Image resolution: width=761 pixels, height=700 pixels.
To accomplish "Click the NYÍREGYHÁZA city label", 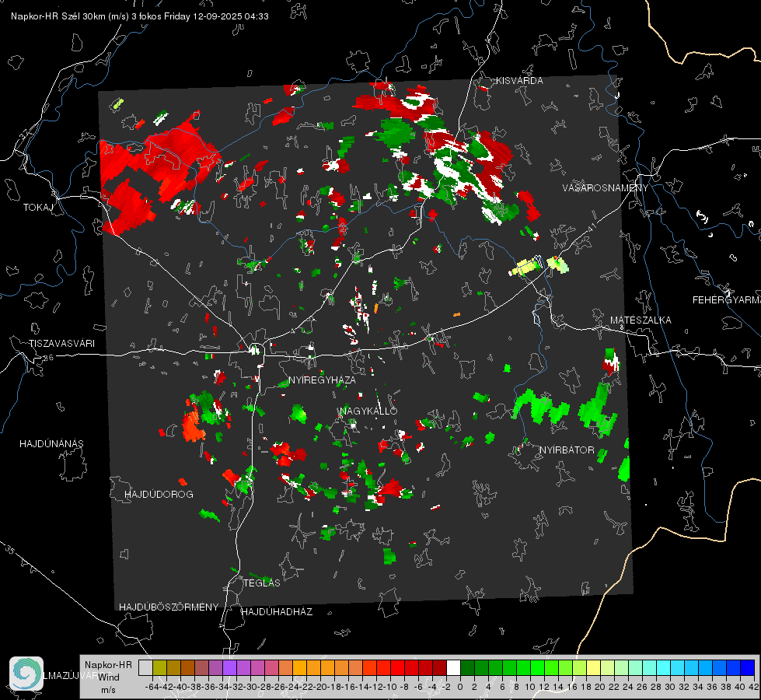I will point(322,380).
